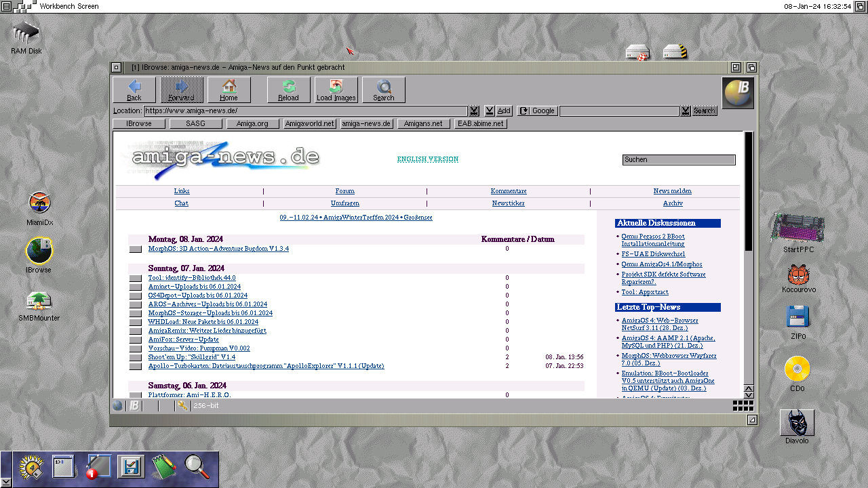
Task: Follow the ENGLISH VERSION link
Action: pos(427,159)
